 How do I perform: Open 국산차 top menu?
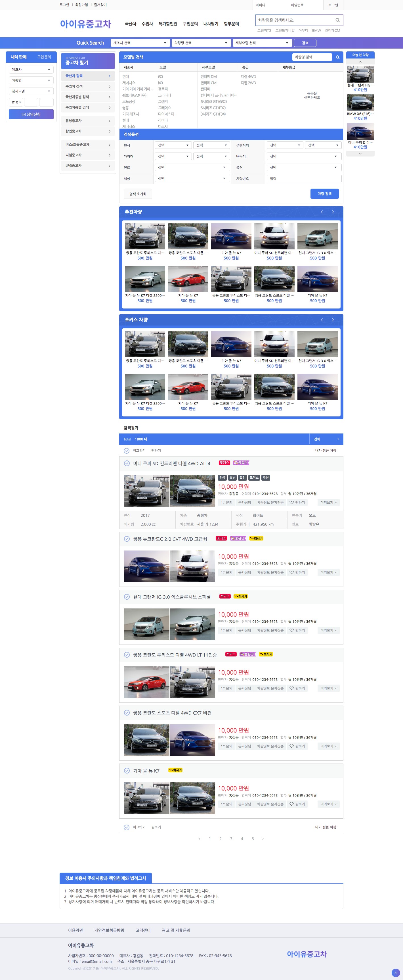(x=130, y=24)
